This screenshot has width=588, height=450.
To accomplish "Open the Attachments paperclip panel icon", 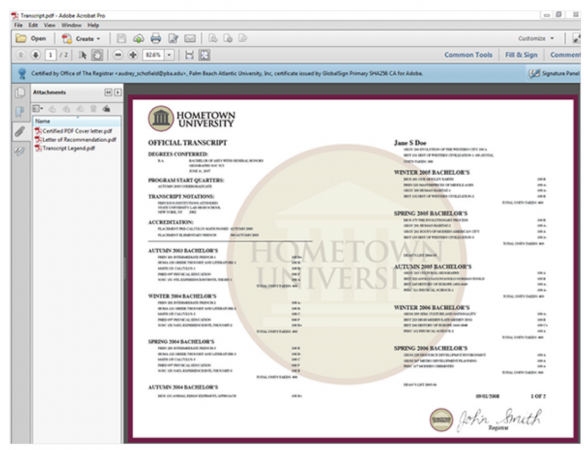I will (20, 131).
